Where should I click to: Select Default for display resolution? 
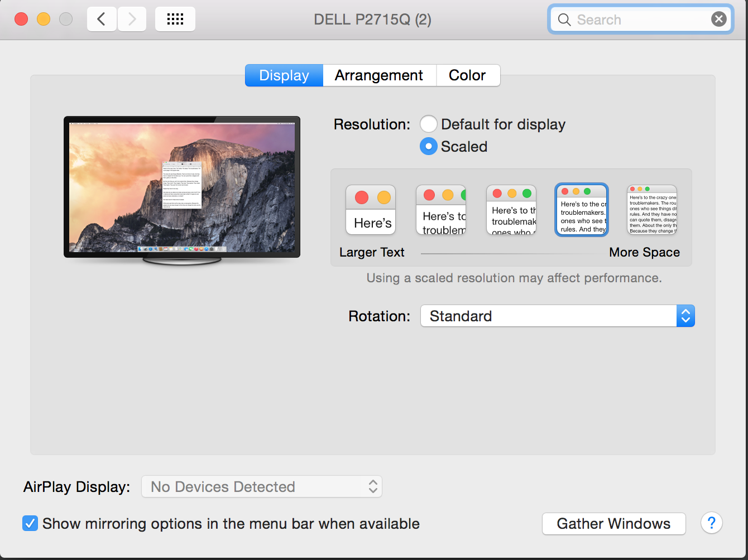coord(428,124)
